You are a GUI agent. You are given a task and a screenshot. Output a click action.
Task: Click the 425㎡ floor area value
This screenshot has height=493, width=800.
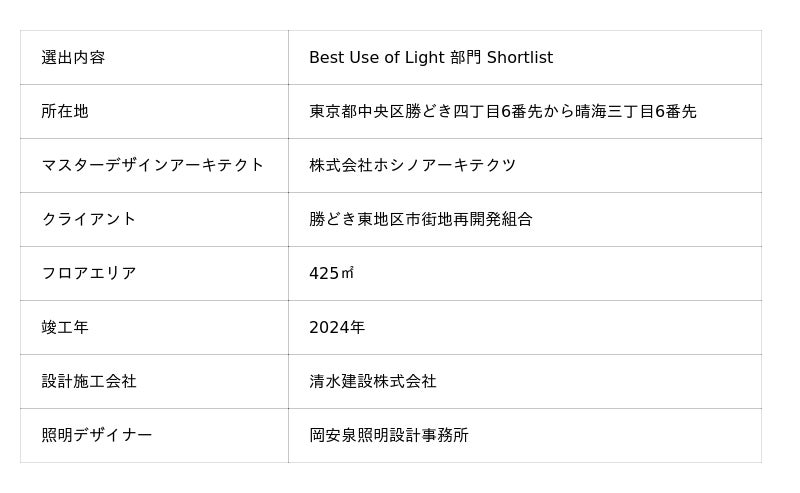pos(331,274)
